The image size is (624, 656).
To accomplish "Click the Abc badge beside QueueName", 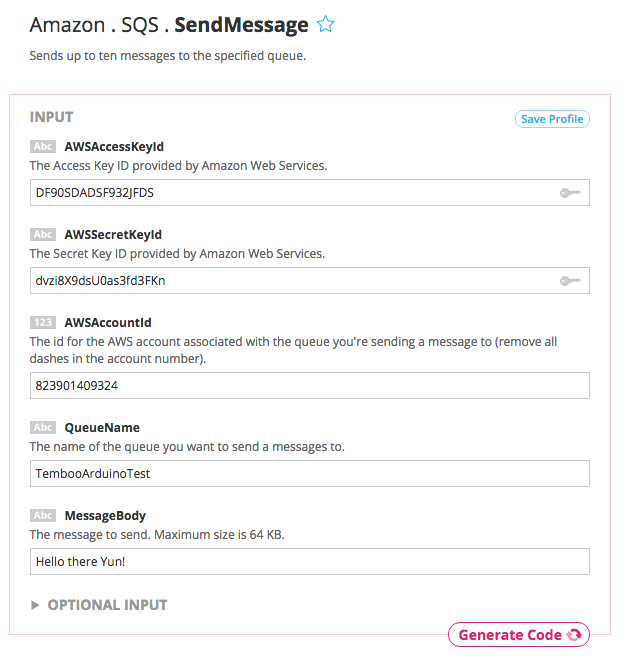I will [x=43, y=428].
